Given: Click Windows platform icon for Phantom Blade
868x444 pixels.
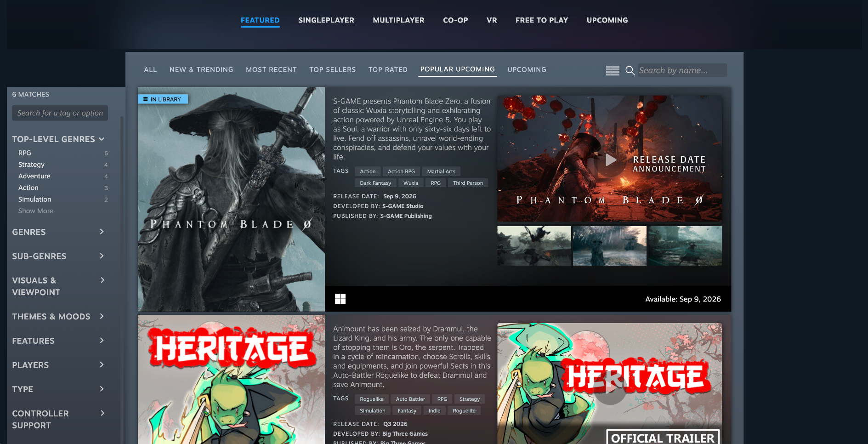Looking at the screenshot, I should click(340, 299).
